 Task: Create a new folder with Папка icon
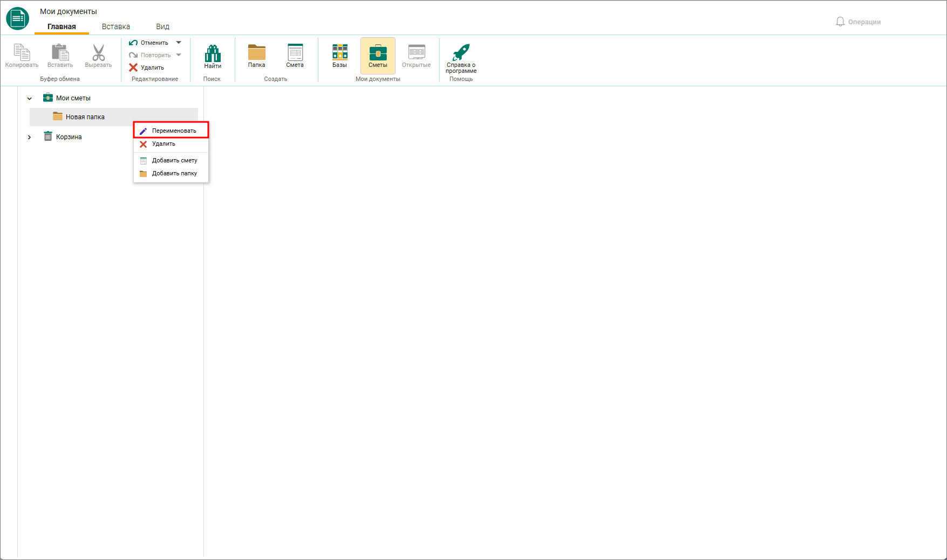pyautogui.click(x=257, y=52)
